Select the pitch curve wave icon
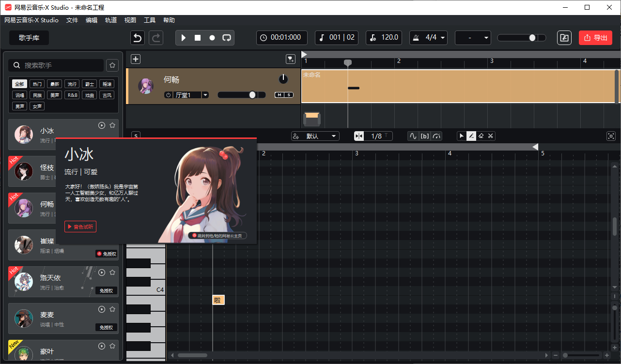 click(413, 136)
